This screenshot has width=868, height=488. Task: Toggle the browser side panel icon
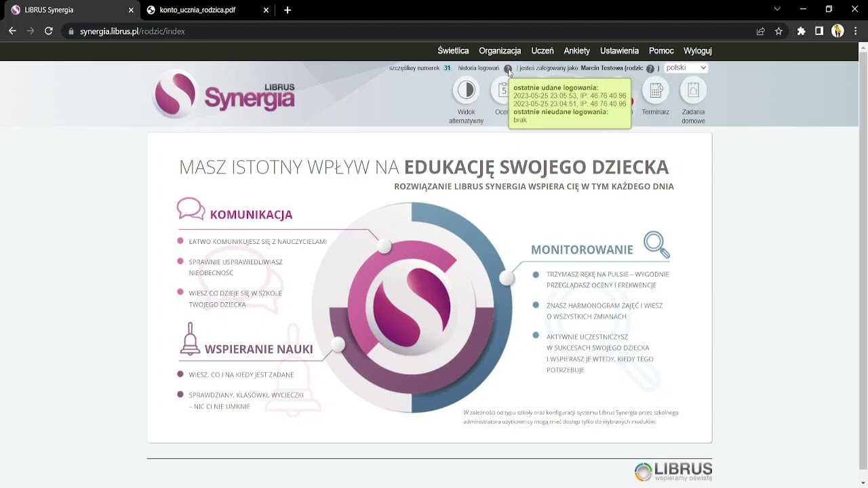(x=819, y=31)
